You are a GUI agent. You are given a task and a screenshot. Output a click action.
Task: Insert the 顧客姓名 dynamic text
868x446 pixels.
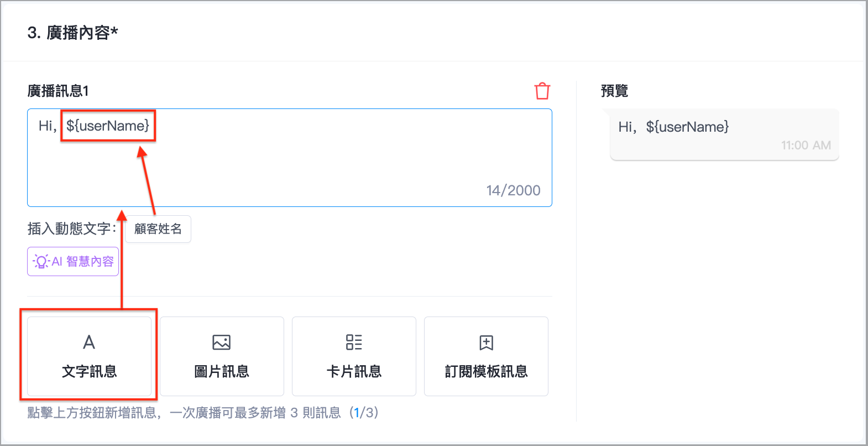[158, 229]
